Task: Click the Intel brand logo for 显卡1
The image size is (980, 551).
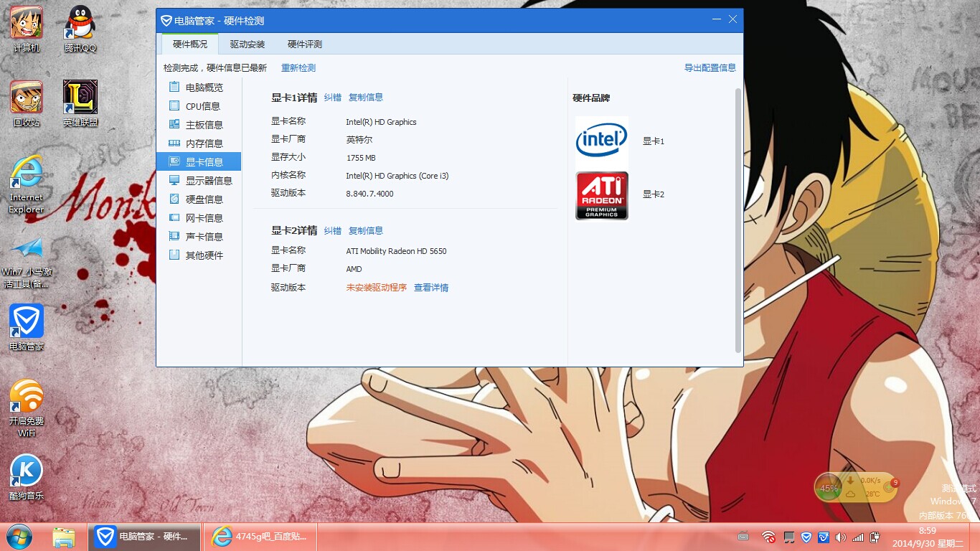Action: click(x=602, y=142)
